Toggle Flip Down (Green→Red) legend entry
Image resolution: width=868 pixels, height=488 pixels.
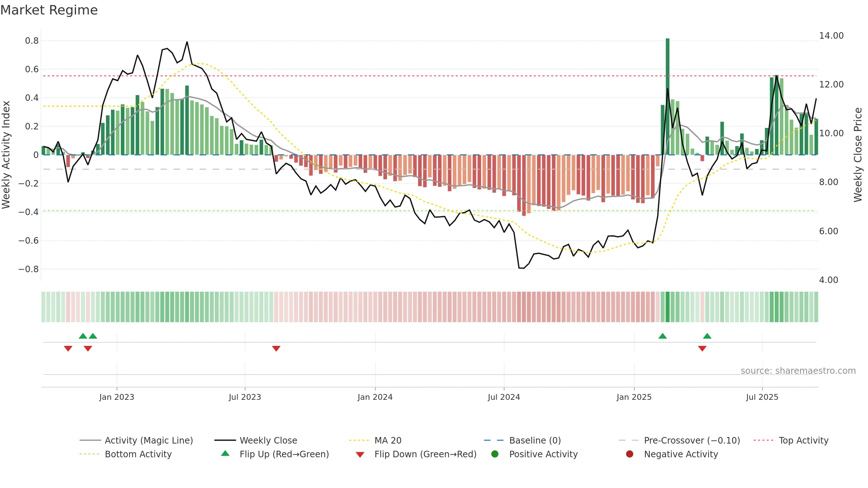coord(416,454)
